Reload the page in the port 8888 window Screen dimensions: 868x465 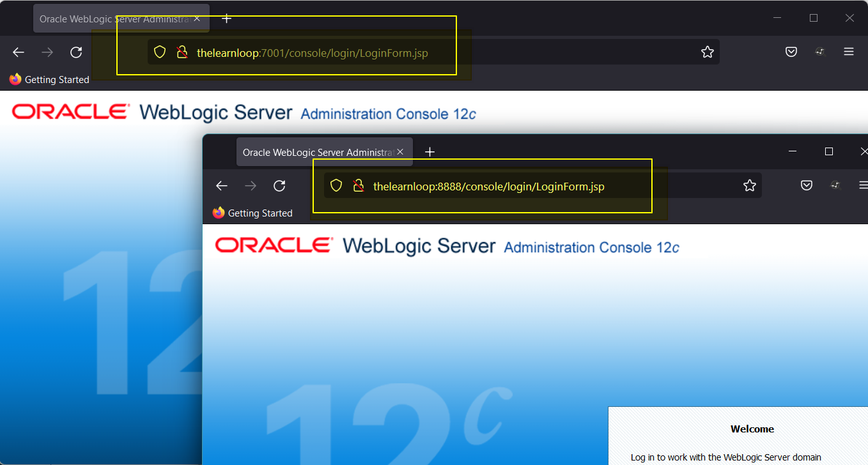click(x=279, y=186)
